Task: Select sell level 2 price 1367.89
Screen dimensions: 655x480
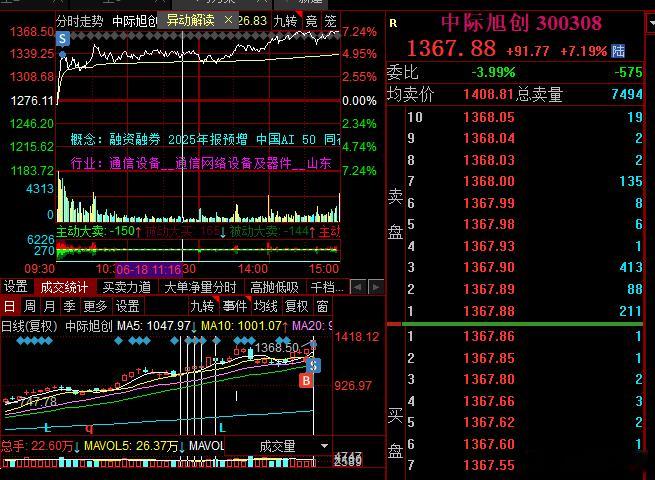Action: 489,289
